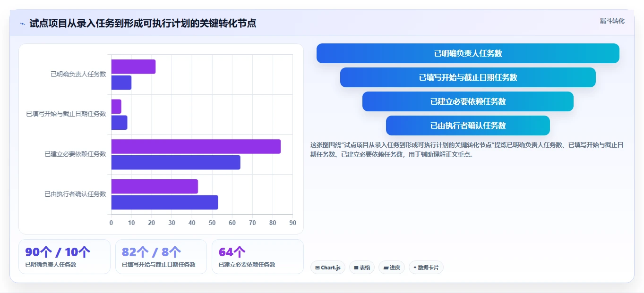The height and width of the screenshot is (293, 644).
Task: Click the x-axis tick label 10
Action: (x=131, y=223)
